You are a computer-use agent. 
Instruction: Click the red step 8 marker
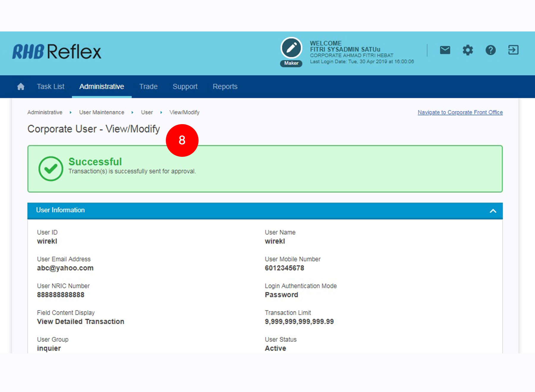(x=182, y=140)
